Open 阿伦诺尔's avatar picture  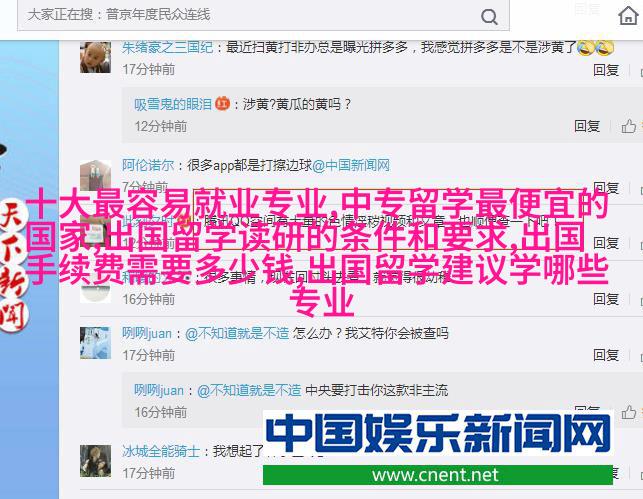(x=95, y=175)
